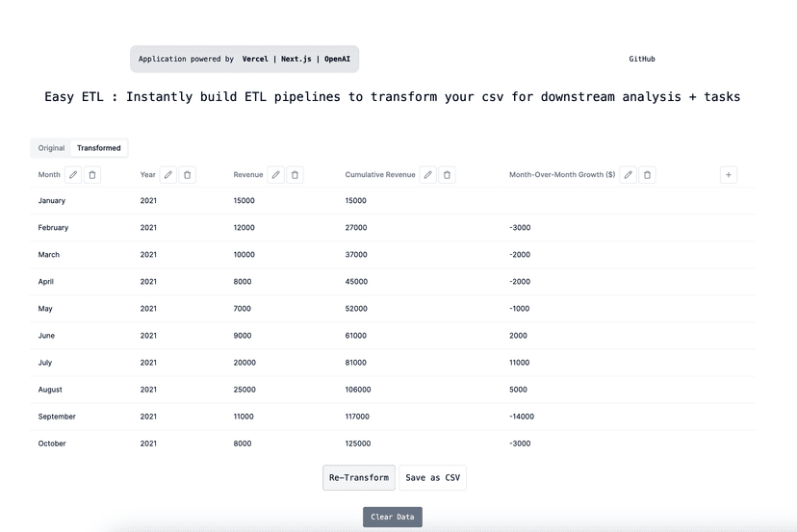Select the June row month cell
The image size is (797, 532).
click(x=46, y=336)
